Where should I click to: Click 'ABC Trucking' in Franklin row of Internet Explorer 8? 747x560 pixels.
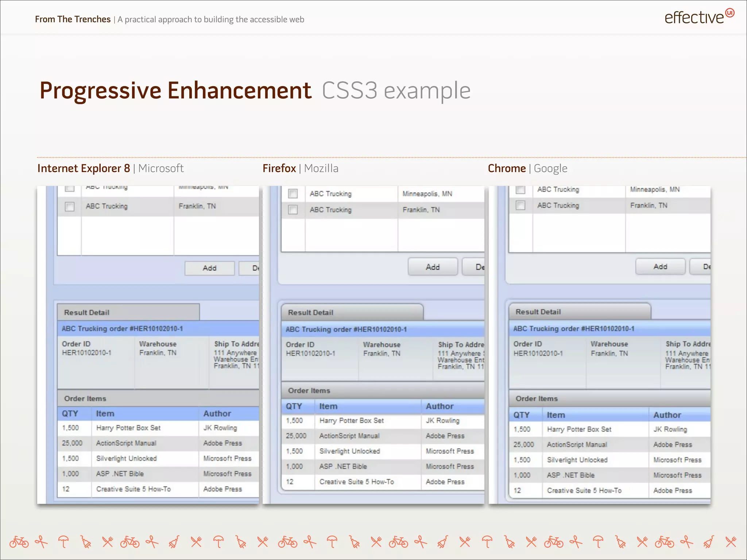pyautogui.click(x=107, y=206)
